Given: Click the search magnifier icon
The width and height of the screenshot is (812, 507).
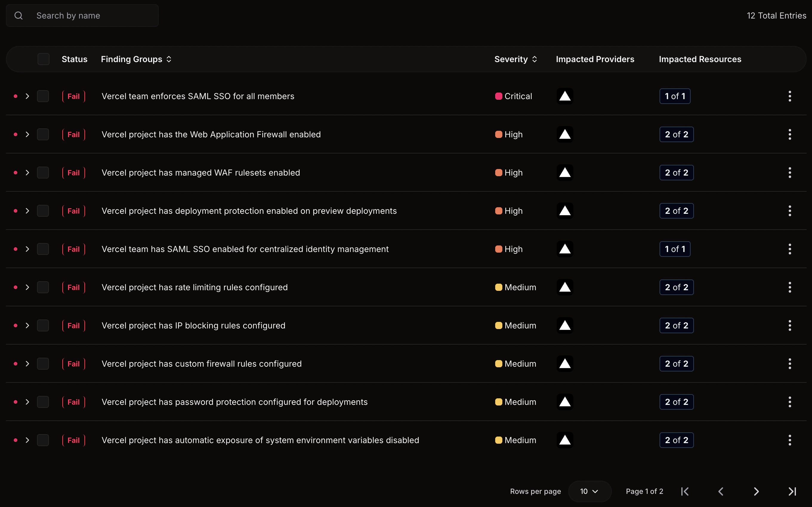Looking at the screenshot, I should click(19, 16).
